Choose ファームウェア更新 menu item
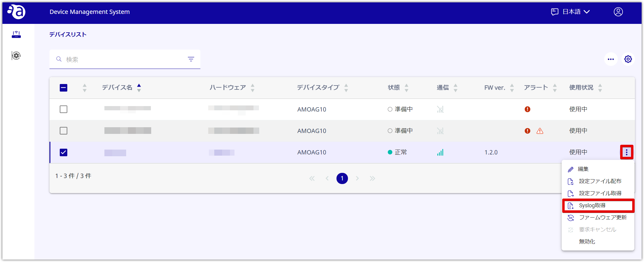 (x=598, y=218)
